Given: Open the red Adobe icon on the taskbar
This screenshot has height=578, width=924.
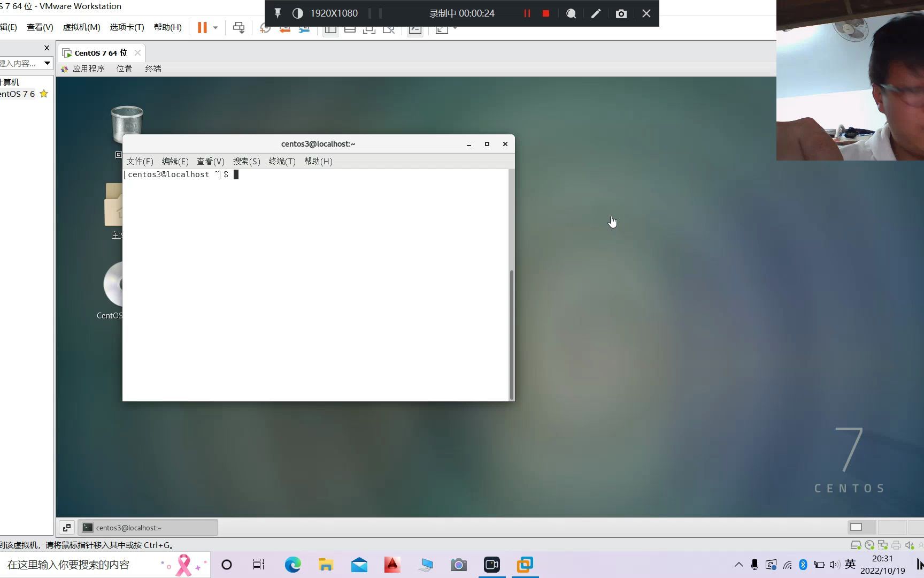Looking at the screenshot, I should click(392, 565).
